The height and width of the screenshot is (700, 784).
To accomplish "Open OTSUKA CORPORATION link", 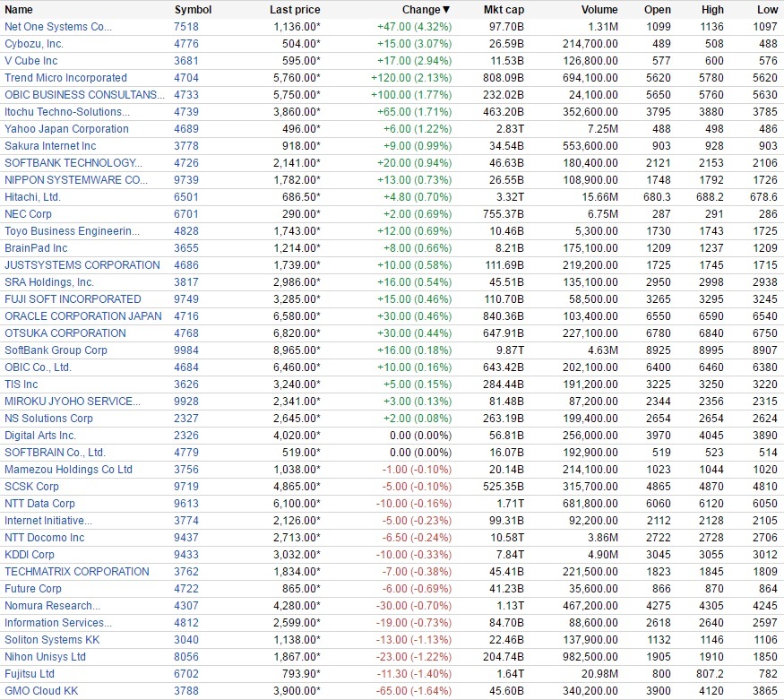I will click(x=65, y=333).
